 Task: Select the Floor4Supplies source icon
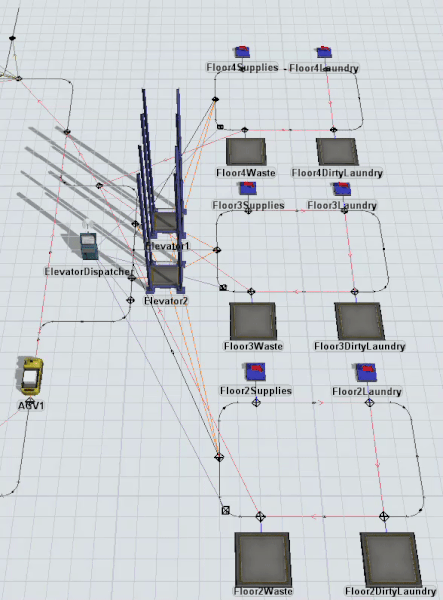[243, 52]
